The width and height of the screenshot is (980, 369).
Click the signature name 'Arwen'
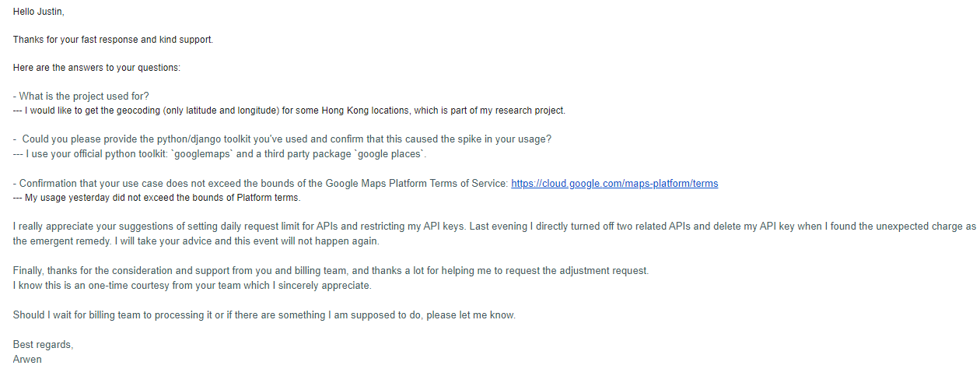[27, 360]
